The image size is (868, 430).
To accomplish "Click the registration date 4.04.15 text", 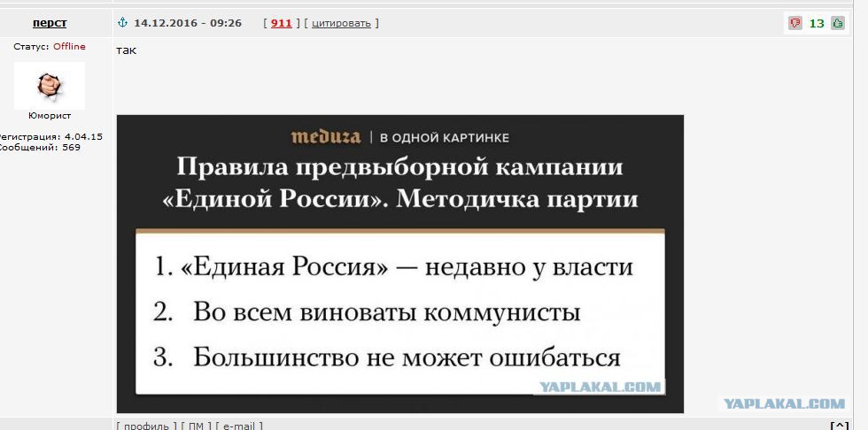I will pos(83,136).
